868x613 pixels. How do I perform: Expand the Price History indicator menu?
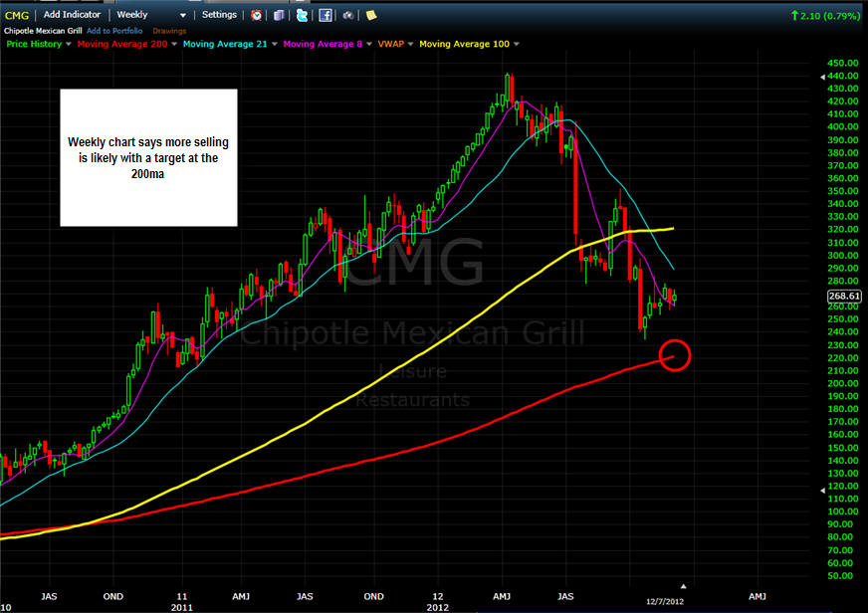(69, 44)
